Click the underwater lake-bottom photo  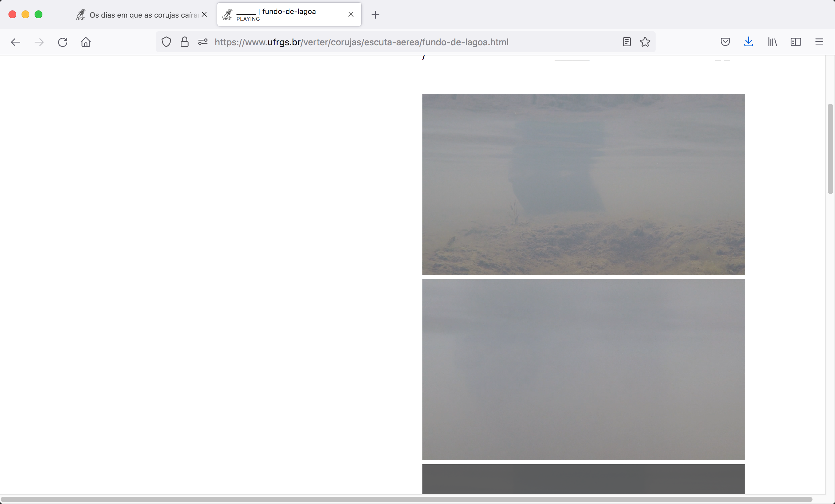click(x=583, y=184)
